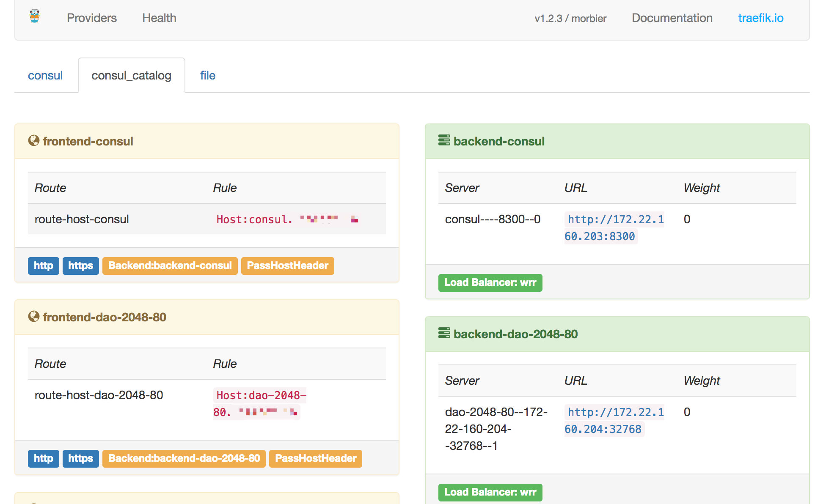Click the Server column header in backend-dao-2048-80
Image resolution: width=837 pixels, height=504 pixels.
coord(462,381)
